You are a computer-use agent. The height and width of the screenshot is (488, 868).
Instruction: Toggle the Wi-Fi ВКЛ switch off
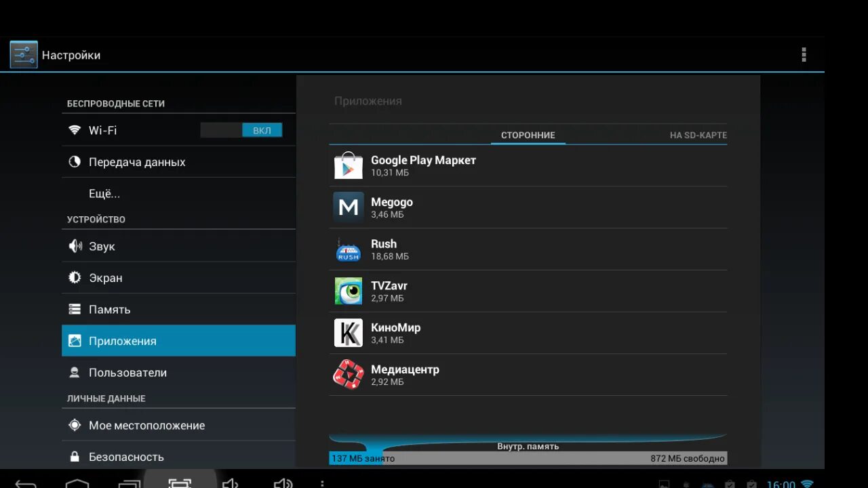241,130
